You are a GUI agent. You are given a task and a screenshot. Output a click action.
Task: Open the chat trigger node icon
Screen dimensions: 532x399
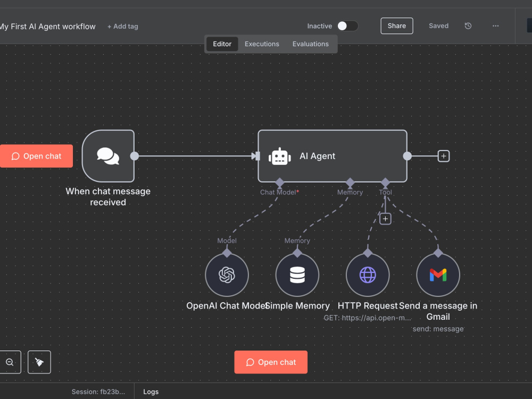click(x=108, y=156)
